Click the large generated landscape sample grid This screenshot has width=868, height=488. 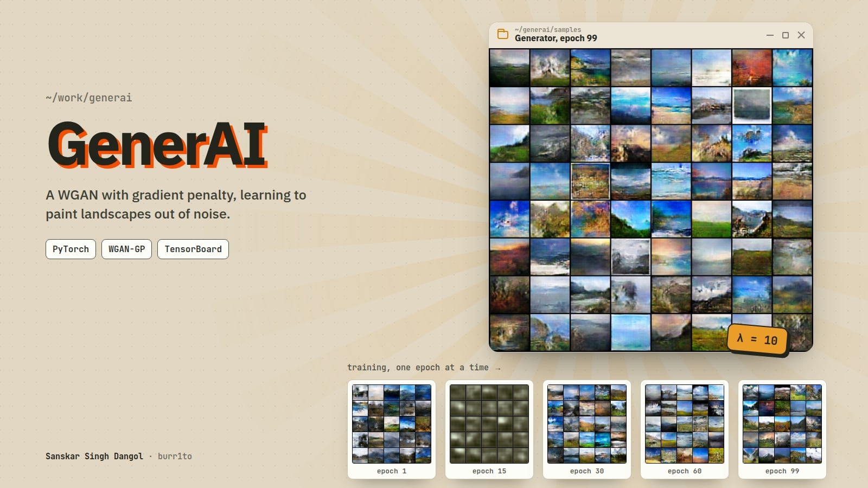point(651,200)
